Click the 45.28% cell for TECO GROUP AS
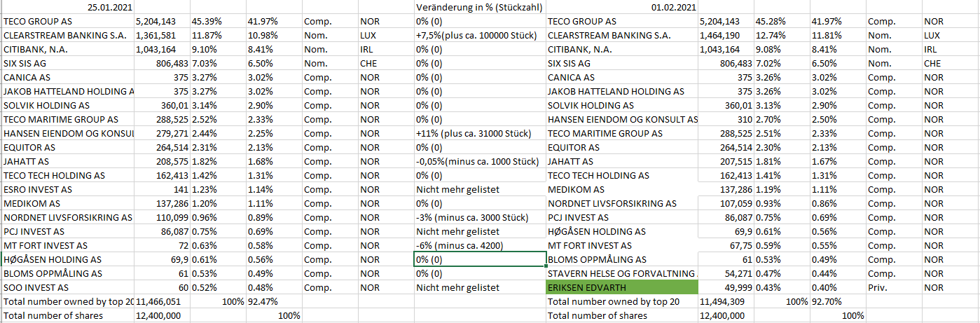 [x=781, y=22]
